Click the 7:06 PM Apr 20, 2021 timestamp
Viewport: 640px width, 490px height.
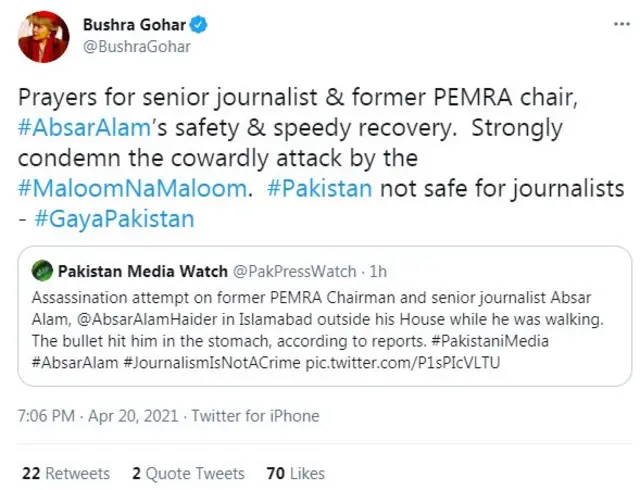click(95, 416)
